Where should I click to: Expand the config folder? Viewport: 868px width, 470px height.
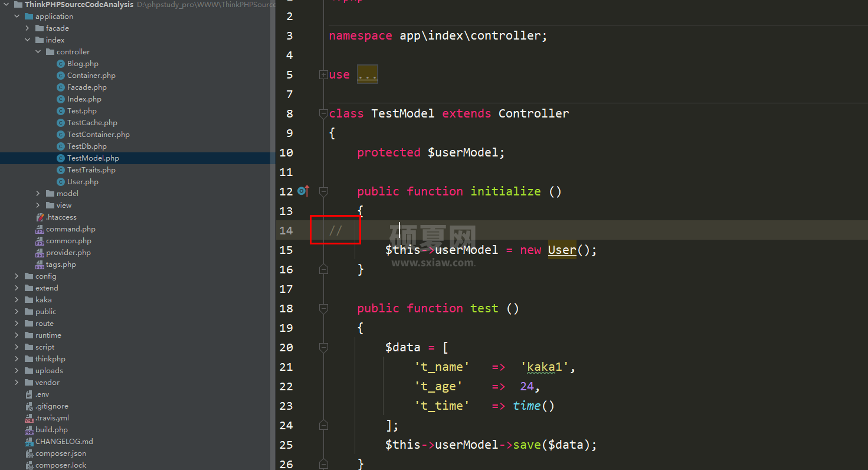(x=17, y=276)
